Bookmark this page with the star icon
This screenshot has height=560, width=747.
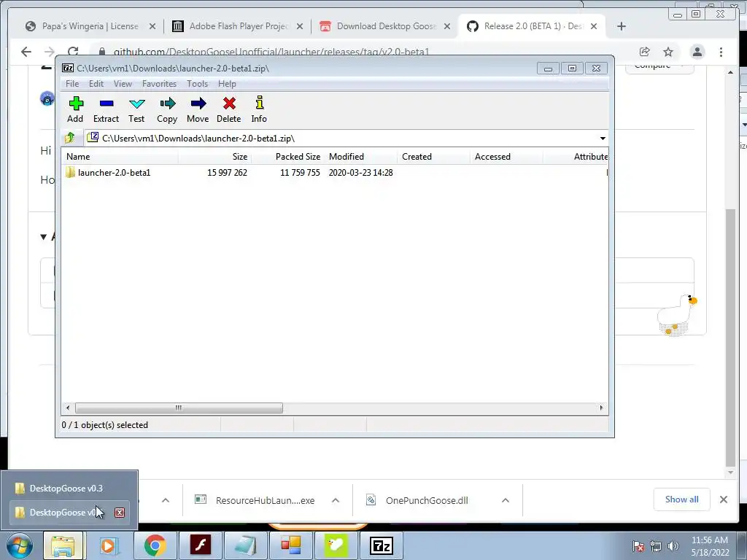click(x=668, y=52)
